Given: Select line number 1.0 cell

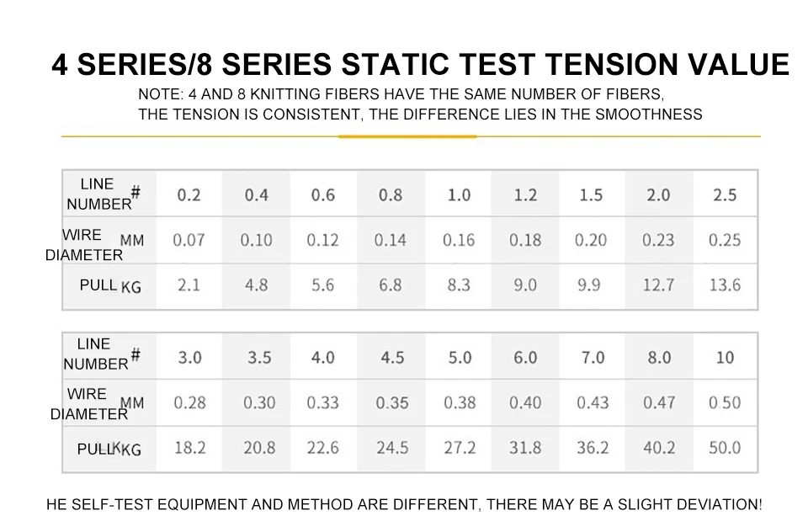Looking at the screenshot, I should click(x=459, y=194).
